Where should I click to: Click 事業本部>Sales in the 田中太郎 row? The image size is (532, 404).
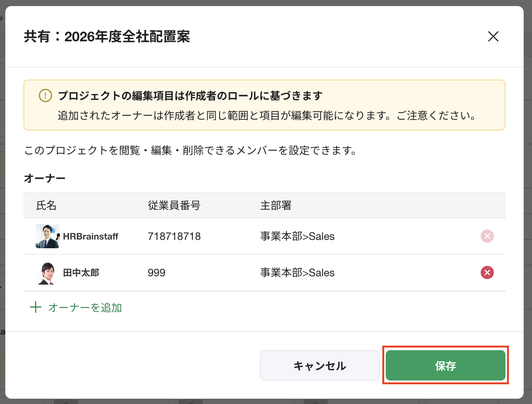tap(297, 273)
